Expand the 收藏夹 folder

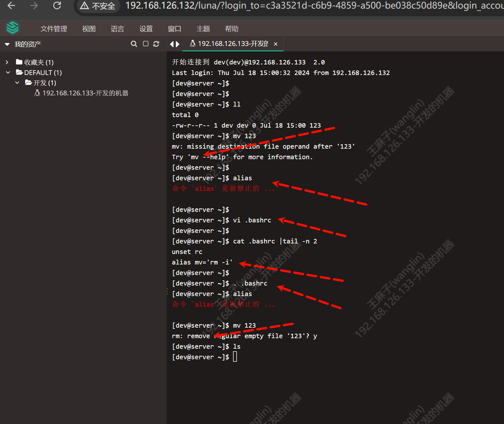pos(7,62)
